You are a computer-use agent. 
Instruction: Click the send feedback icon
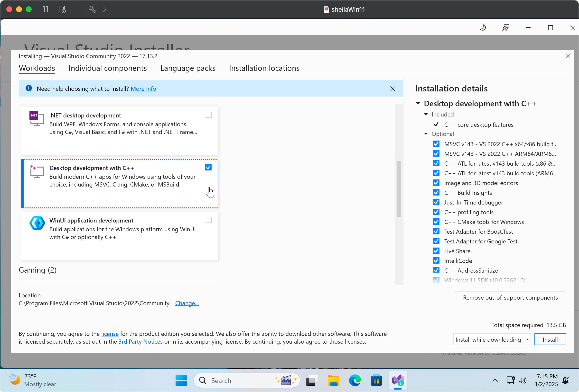pyautogui.click(x=505, y=28)
